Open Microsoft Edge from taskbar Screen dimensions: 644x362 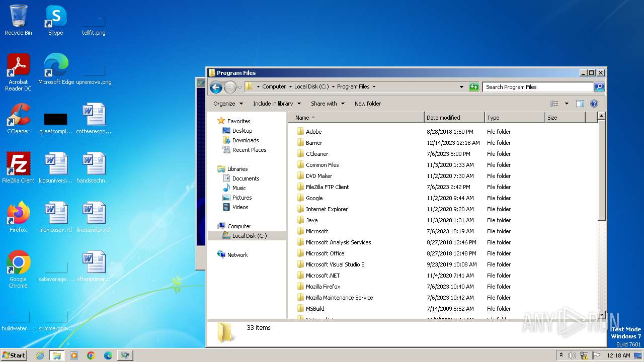click(x=108, y=355)
